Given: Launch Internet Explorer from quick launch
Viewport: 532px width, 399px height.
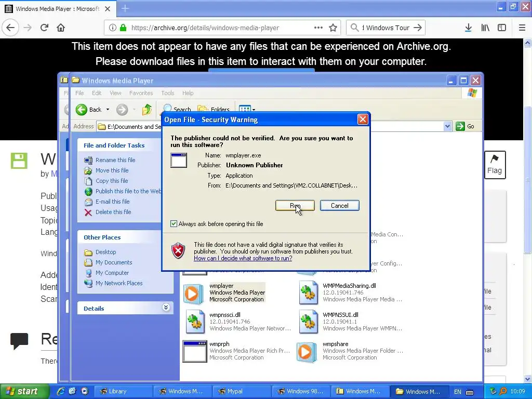Looking at the screenshot, I should [x=61, y=391].
